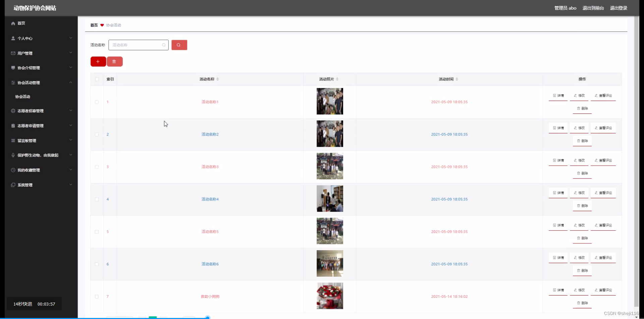This screenshot has width=644, height=319.
Task: Click the page vertical scrollbar
Action: 636,161
